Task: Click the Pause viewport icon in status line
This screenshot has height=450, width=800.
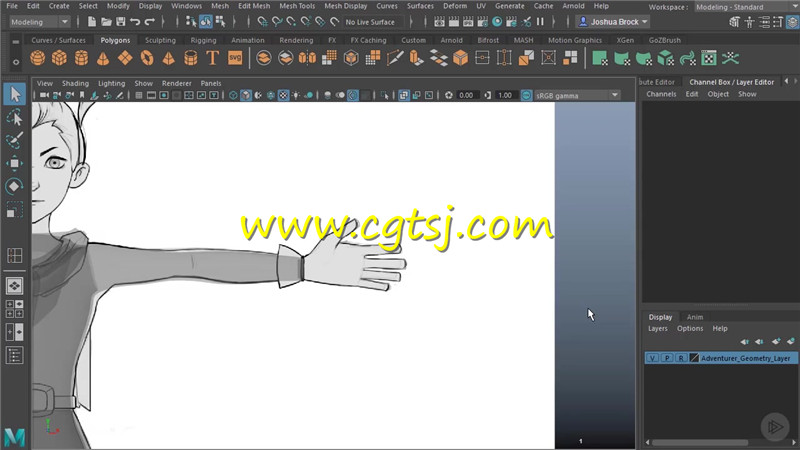Action: [x=540, y=21]
